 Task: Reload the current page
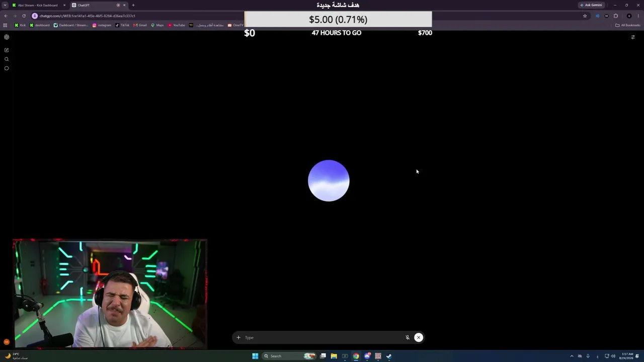24,16
